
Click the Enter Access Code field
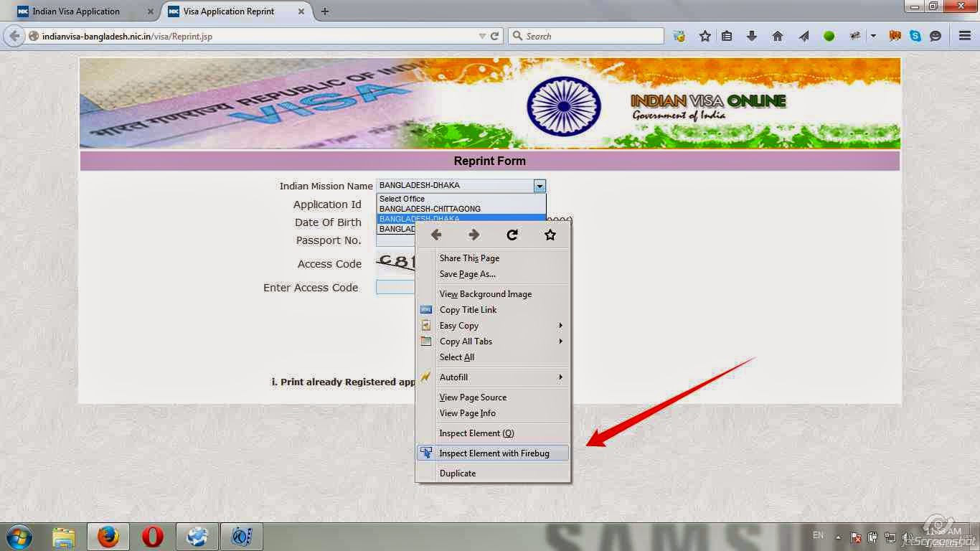(x=396, y=288)
